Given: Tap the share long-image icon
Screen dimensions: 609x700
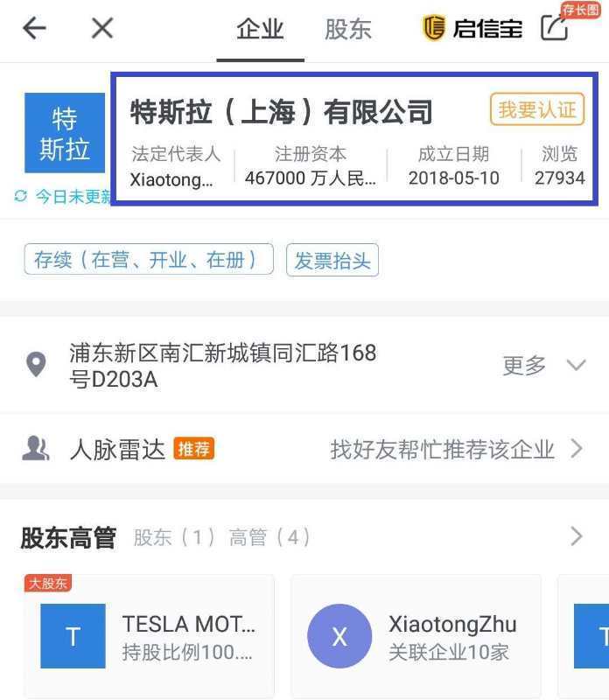Looking at the screenshot, I should (555, 28).
